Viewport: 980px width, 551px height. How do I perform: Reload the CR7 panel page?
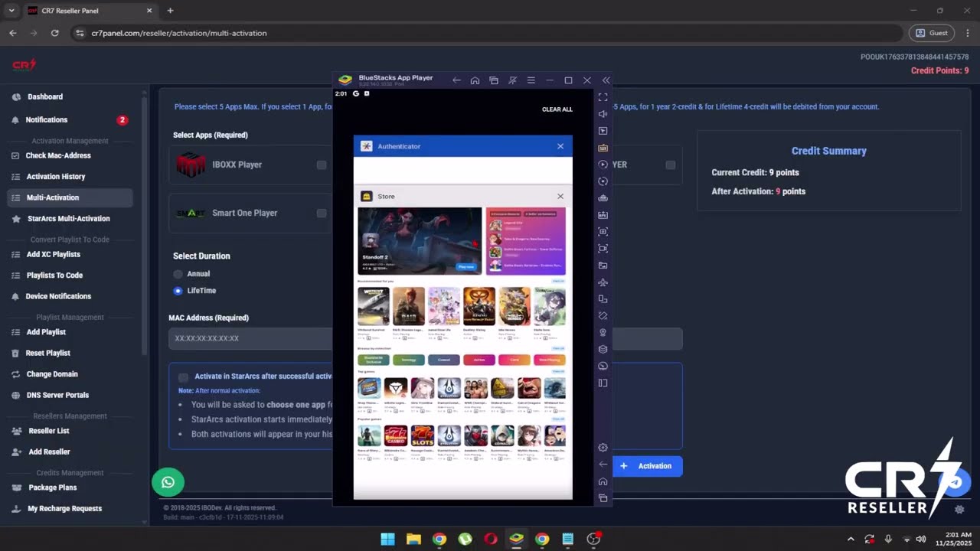click(54, 33)
